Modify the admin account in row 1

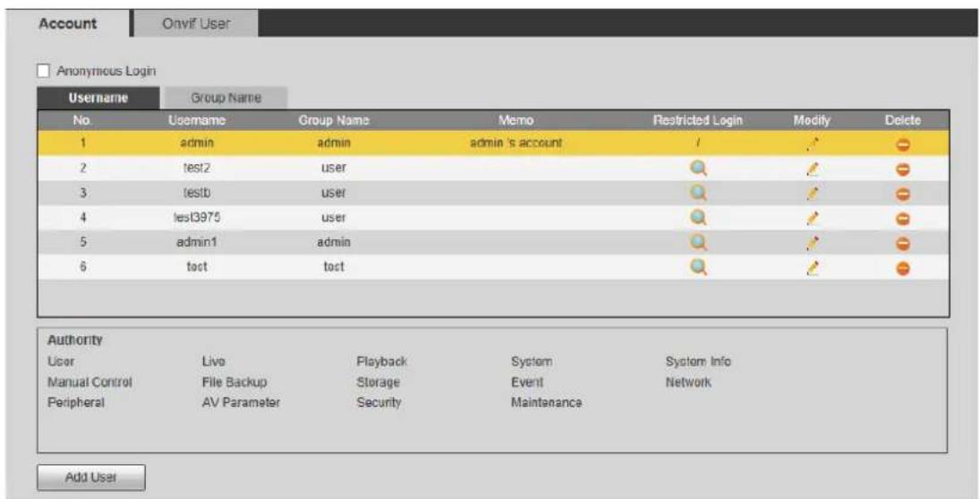[812, 144]
